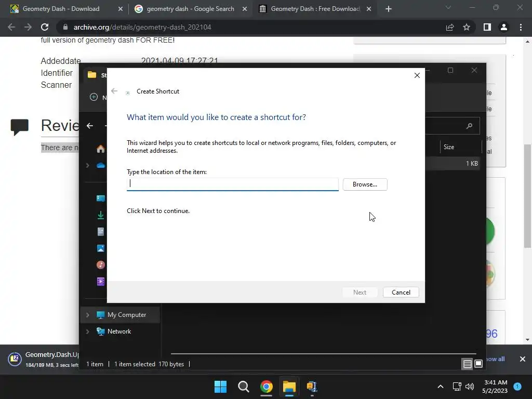Image resolution: width=532 pixels, height=399 pixels.
Task: Click the Geometry.Dash download item in Chrome bar
Action: (x=44, y=360)
